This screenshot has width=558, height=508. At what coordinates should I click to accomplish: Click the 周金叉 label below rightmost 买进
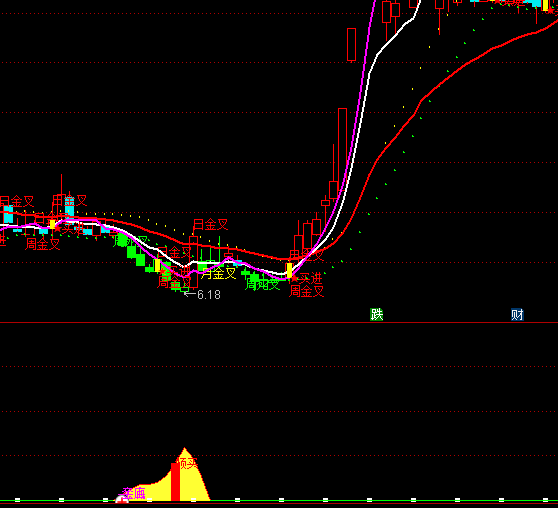[x=306, y=291]
